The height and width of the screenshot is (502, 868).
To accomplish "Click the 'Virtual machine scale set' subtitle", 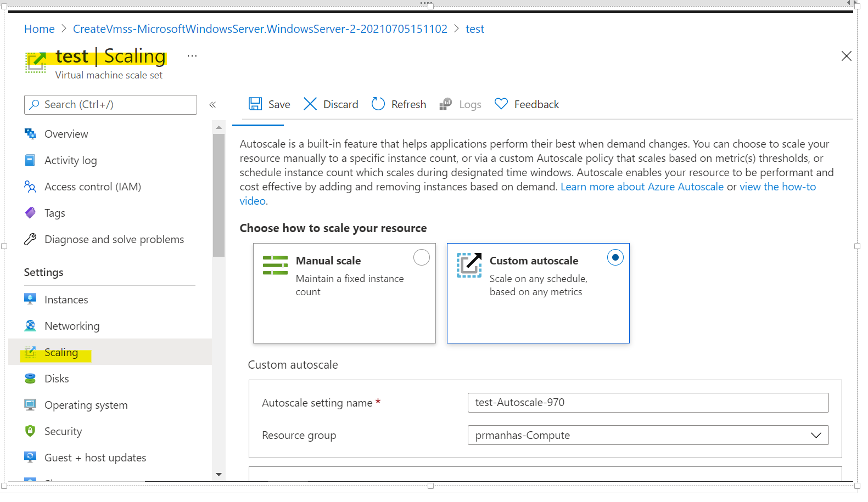I will 109,75.
